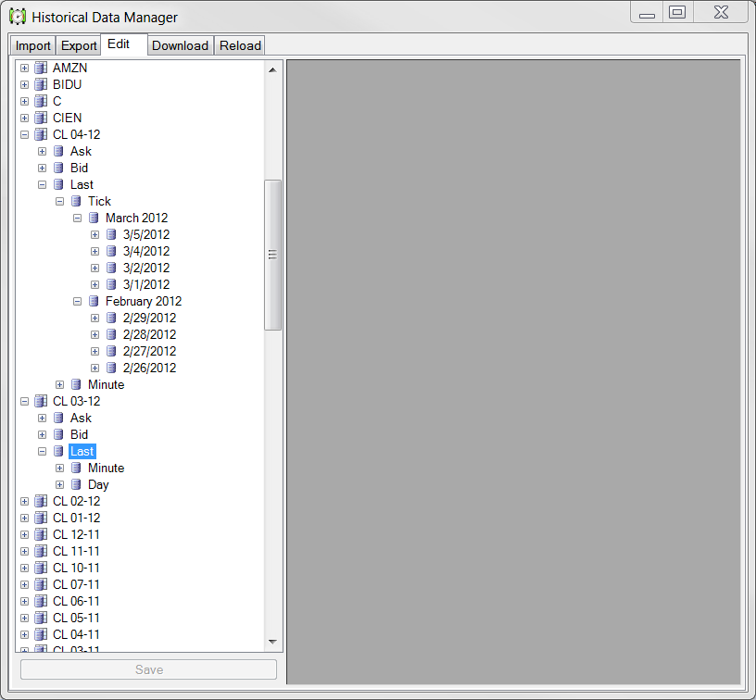
Task: Expand the AMZN tree node
Action: click(25, 68)
